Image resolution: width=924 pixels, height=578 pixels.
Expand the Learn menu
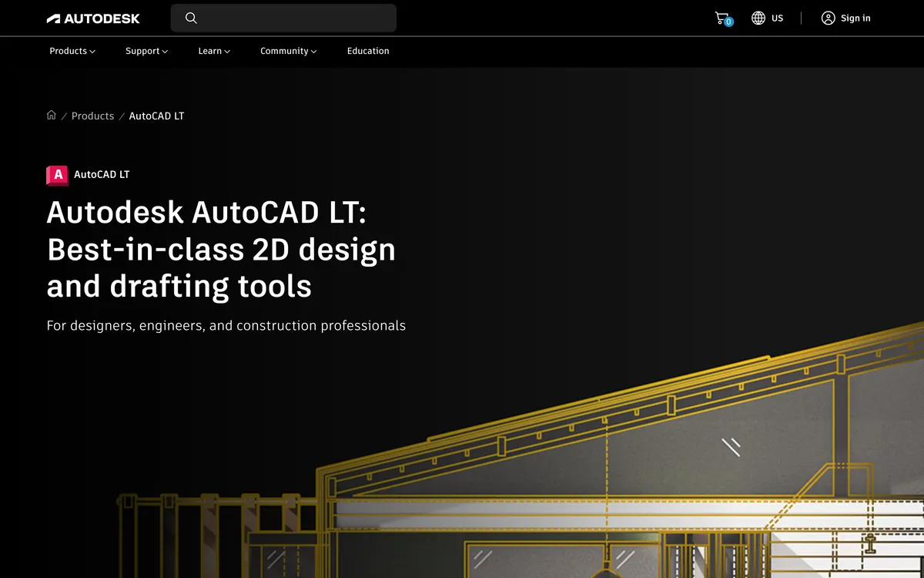214,51
